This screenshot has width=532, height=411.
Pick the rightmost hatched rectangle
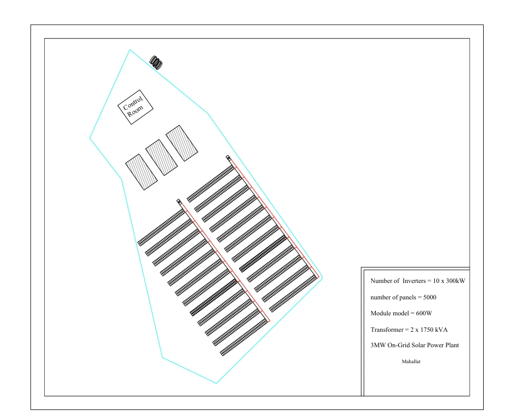point(181,142)
